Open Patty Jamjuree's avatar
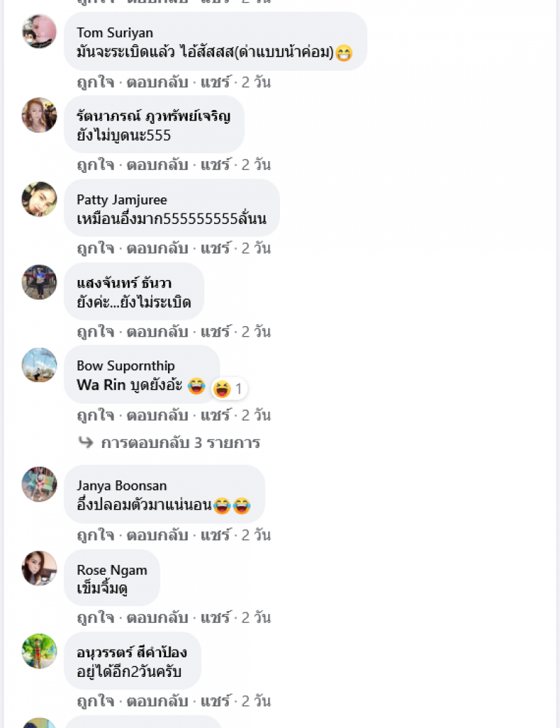 pos(39,199)
